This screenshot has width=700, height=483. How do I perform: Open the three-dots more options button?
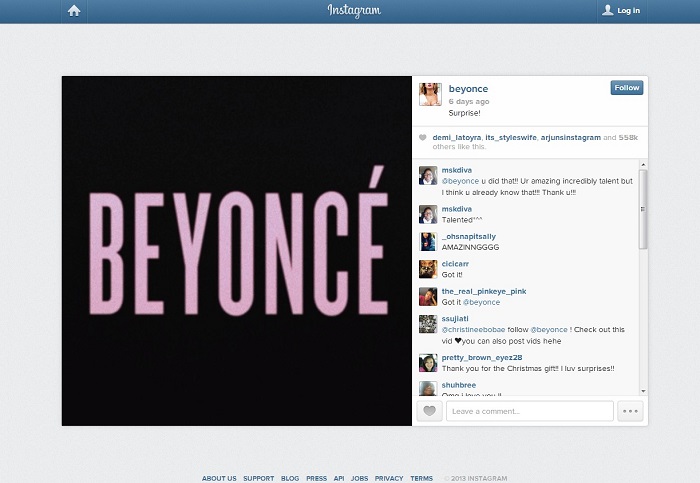click(630, 411)
